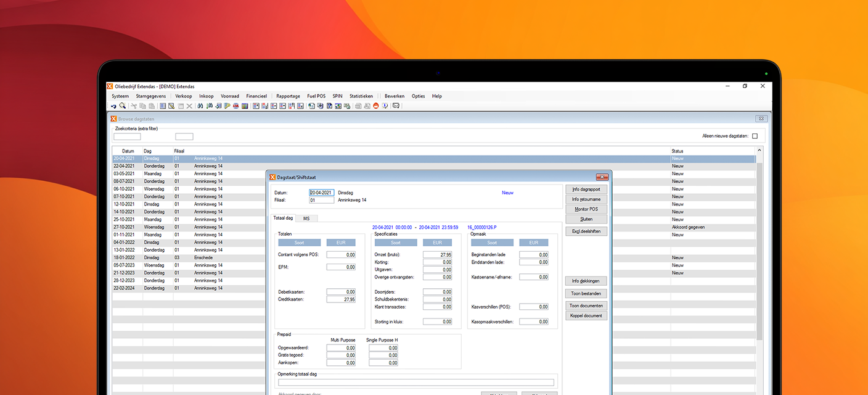Switch to the MS tab
Viewport: 868px width, 395px height.
pos(306,218)
